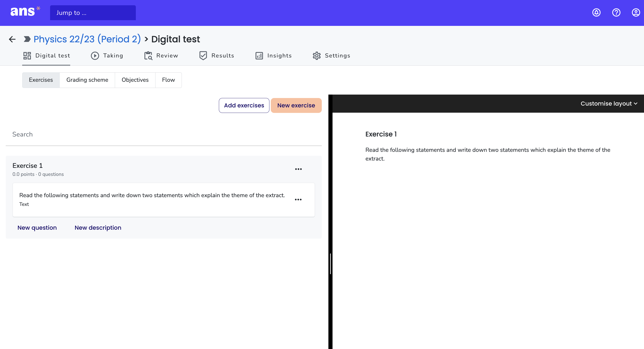The width and height of the screenshot is (644, 349).
Task: Open the user account profile icon
Action: [x=636, y=13]
